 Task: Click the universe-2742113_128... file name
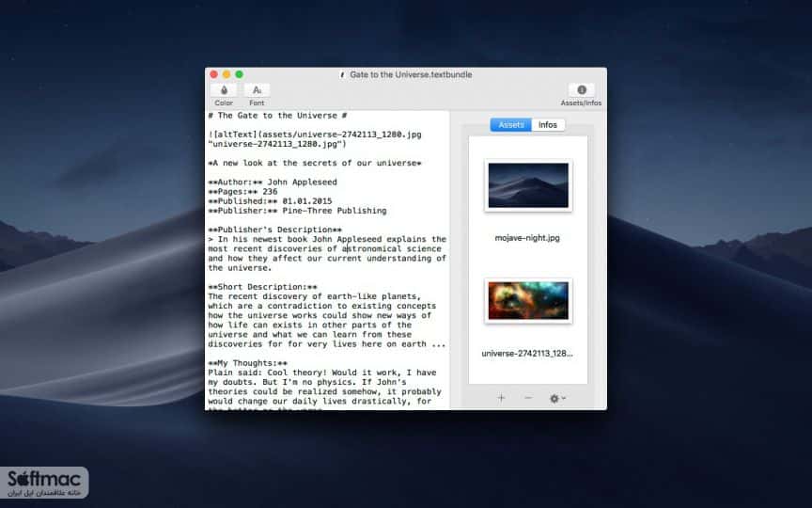(527, 354)
